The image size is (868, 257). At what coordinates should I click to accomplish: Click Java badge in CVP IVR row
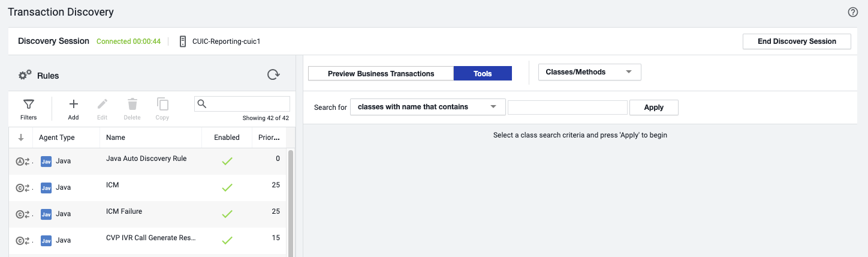46,240
